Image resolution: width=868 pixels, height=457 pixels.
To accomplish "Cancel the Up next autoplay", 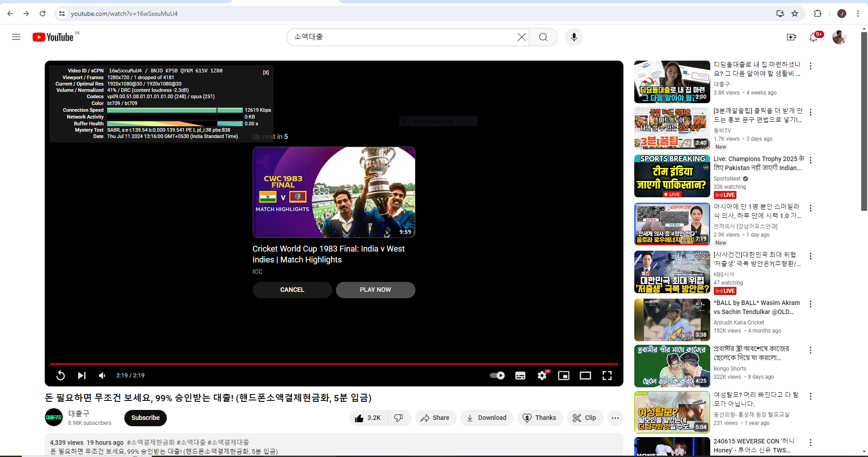I will coord(292,290).
